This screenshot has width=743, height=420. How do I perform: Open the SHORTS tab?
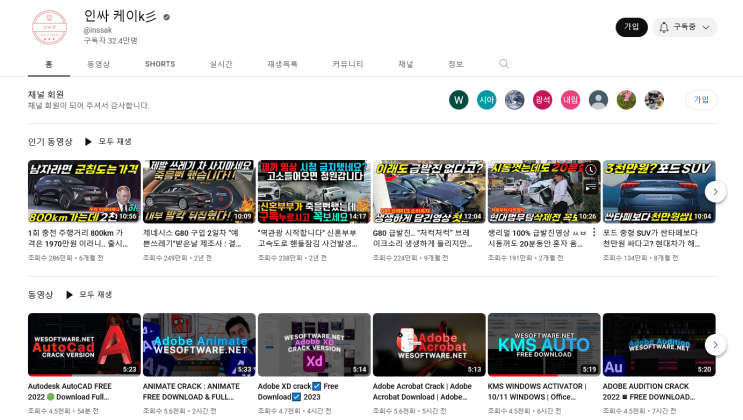[160, 64]
